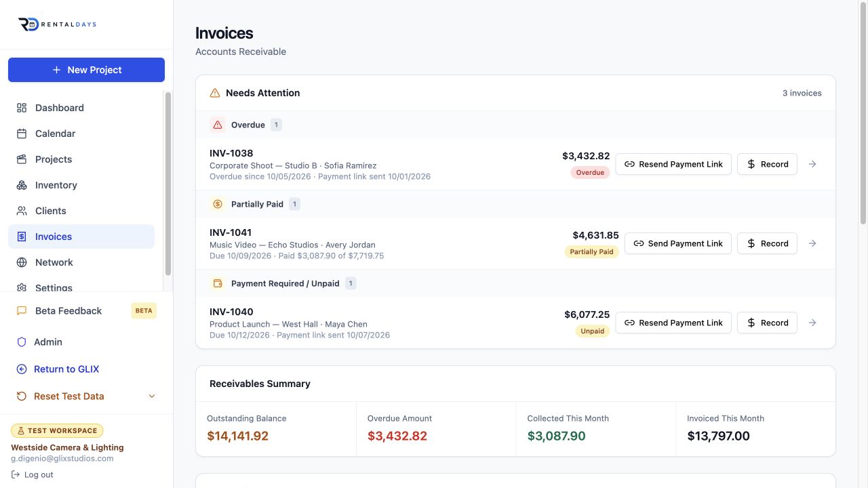Go to Calendar in the sidebar

click(x=81, y=134)
